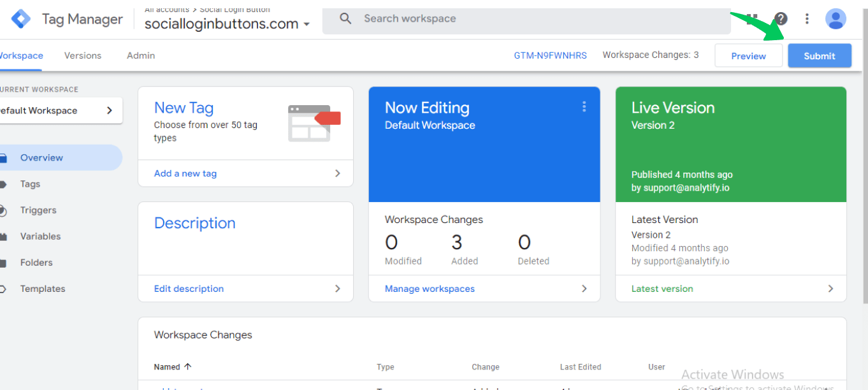The height and width of the screenshot is (390, 868).
Task: Open Now Editing card three-dot menu
Action: pyautogui.click(x=584, y=107)
